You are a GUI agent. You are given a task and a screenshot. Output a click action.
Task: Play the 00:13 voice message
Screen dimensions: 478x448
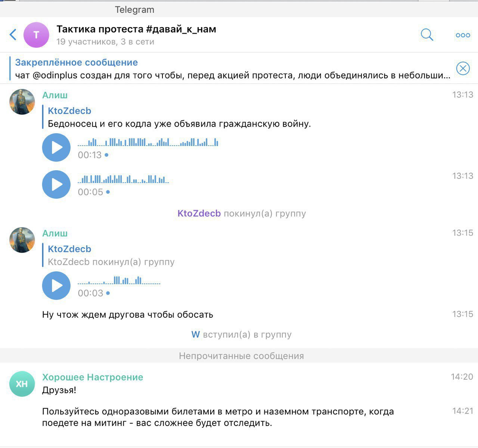56,147
